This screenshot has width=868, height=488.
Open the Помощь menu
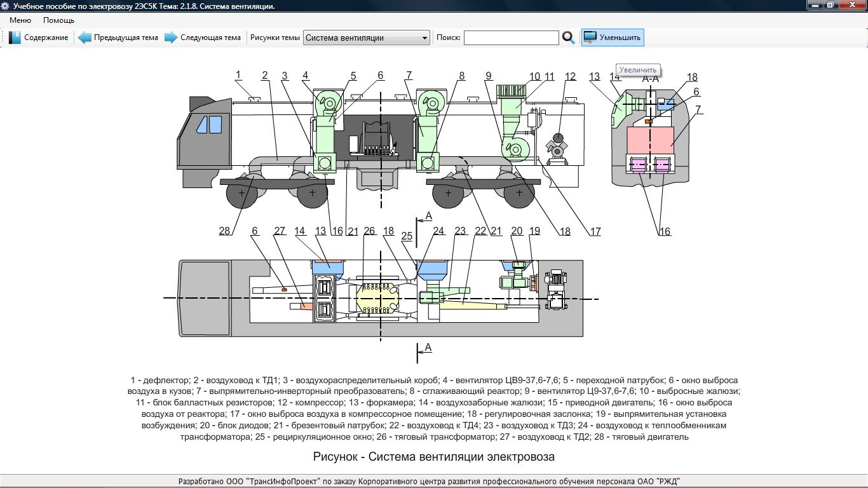pyautogui.click(x=58, y=20)
